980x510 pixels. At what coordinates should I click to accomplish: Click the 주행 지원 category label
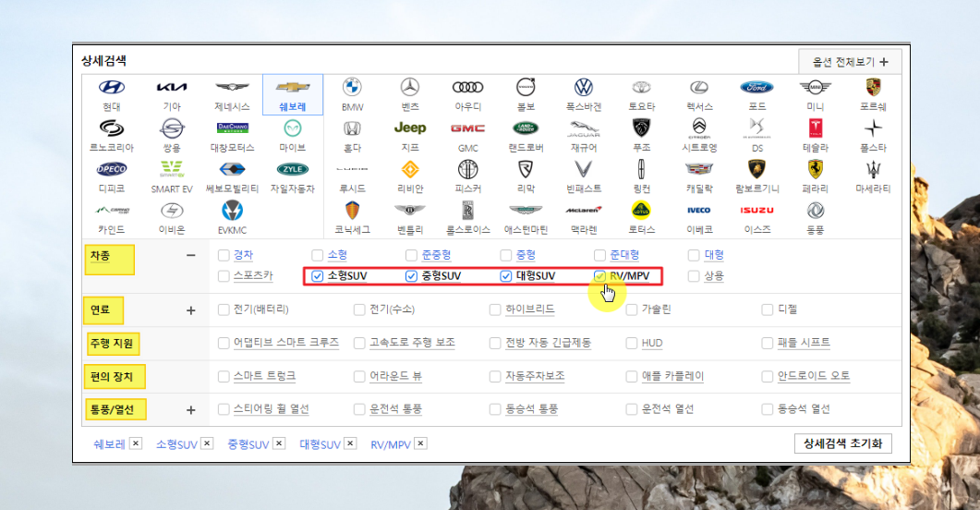pyautogui.click(x=113, y=344)
